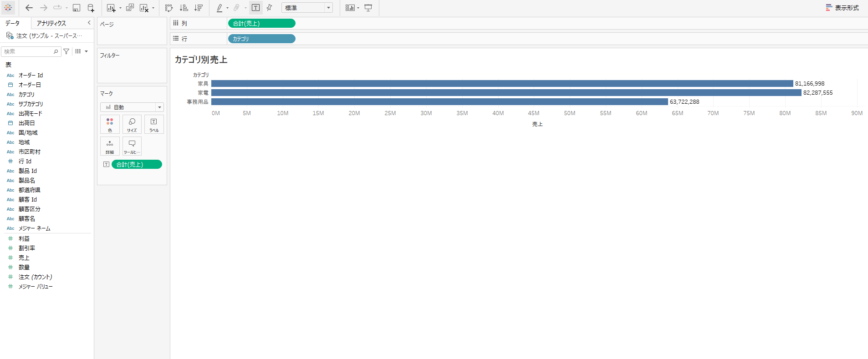
Task: Click the Sort ascending icon
Action: (184, 8)
